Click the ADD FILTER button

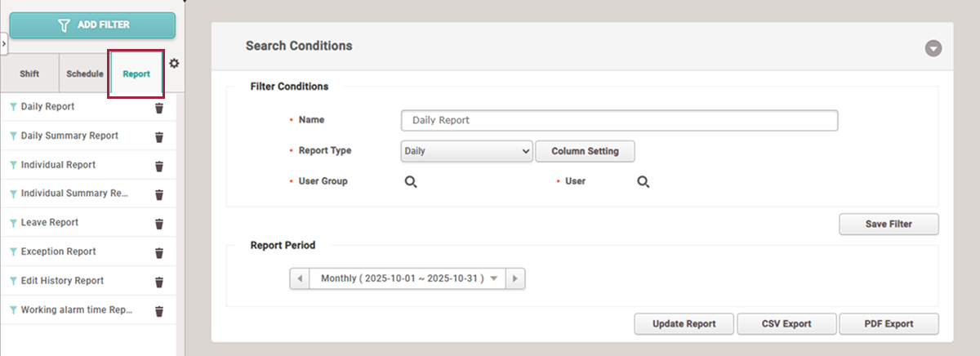tap(92, 25)
